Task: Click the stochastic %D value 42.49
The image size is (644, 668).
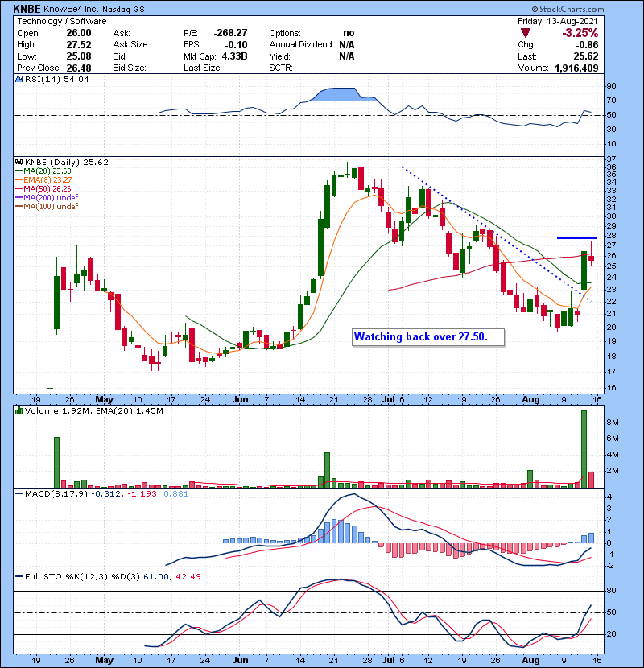Action: 188,577
